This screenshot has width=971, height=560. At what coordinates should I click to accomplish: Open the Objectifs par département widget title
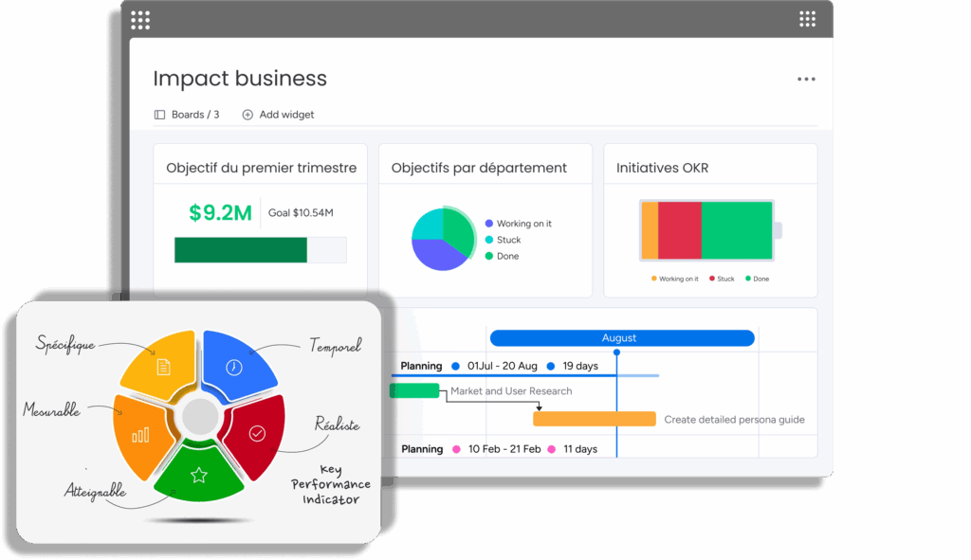point(479,168)
